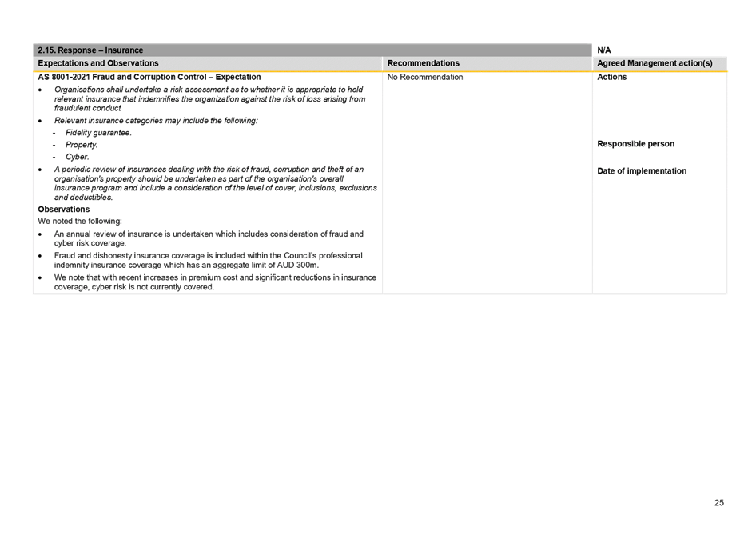Click the page number '25'
The width and height of the screenshot is (756, 535).
click(x=719, y=503)
